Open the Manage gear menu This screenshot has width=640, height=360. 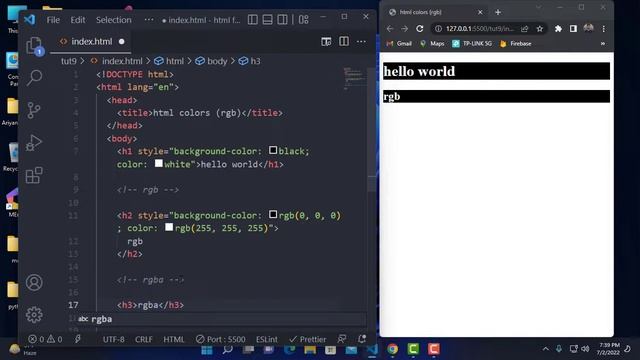[34, 315]
